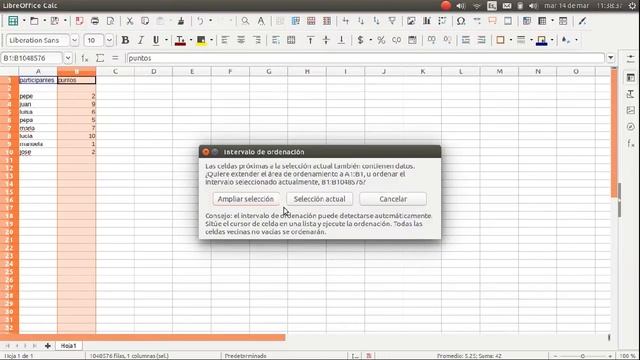This screenshot has height=360, width=640.
Task: Click the zoom slider in status bar
Action: pyautogui.click(x=582, y=356)
